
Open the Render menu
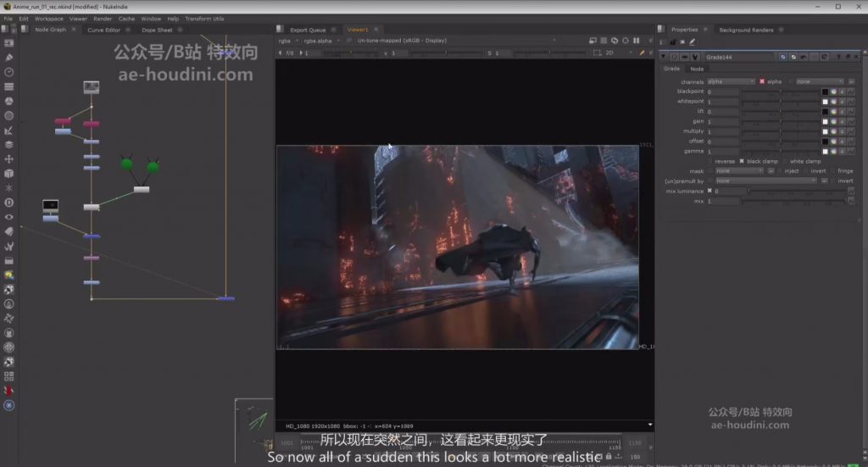pos(103,19)
